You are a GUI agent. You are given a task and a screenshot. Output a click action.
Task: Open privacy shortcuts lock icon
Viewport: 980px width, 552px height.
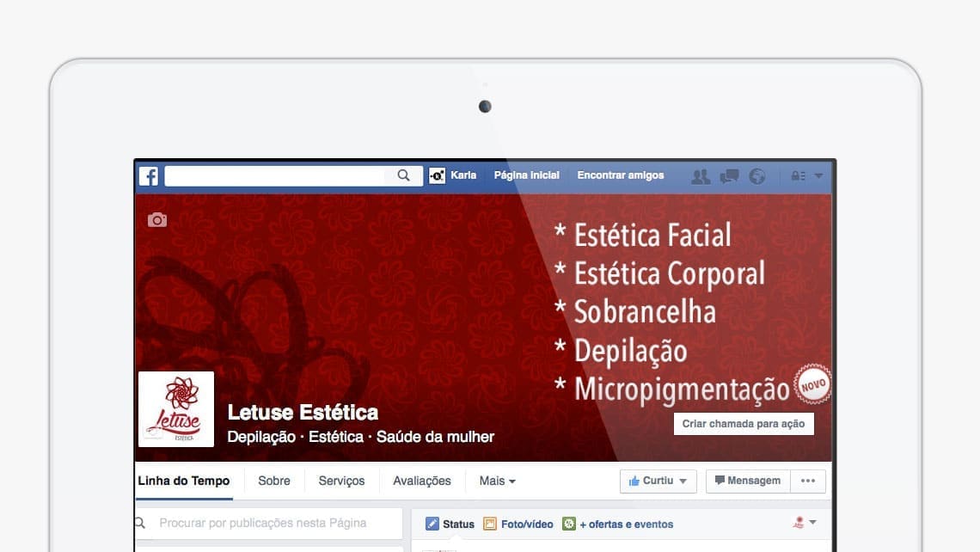[798, 176]
